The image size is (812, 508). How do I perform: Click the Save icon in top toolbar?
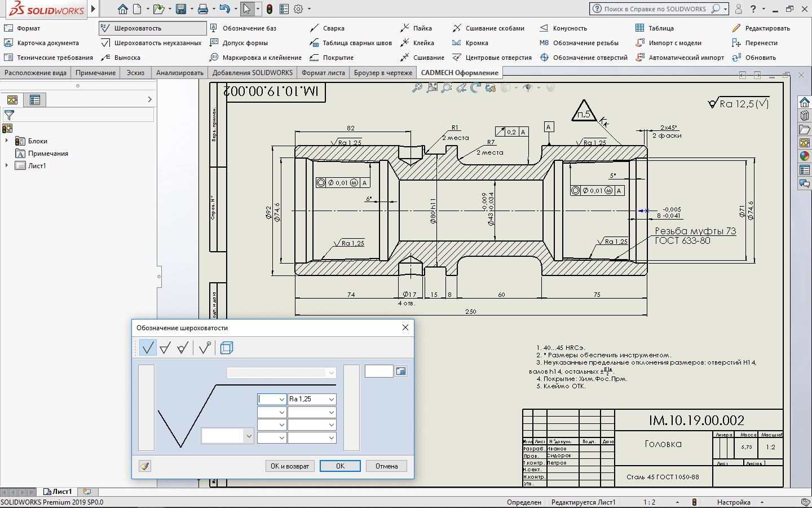click(181, 9)
